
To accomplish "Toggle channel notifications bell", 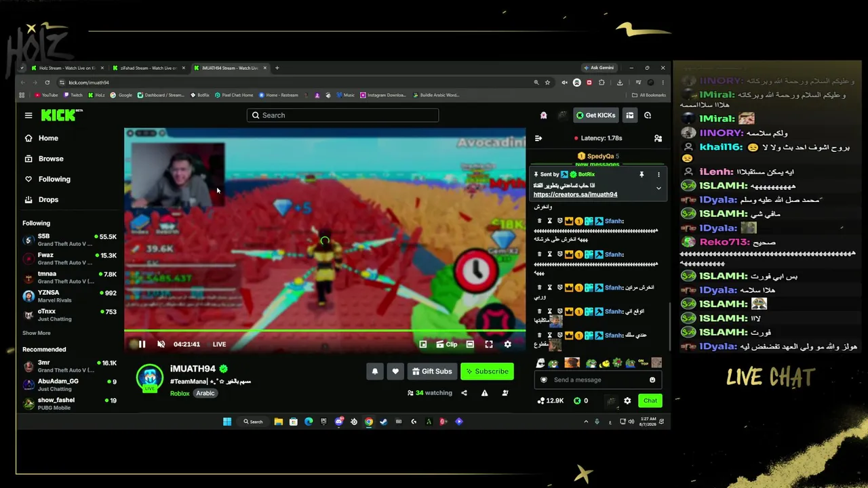I will tap(374, 371).
